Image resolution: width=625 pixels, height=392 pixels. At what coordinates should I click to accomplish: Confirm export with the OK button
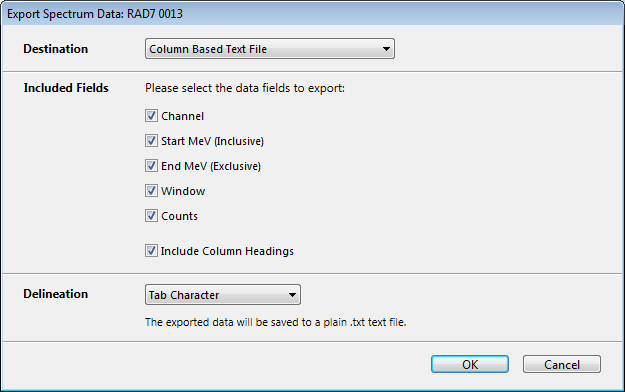point(470,364)
